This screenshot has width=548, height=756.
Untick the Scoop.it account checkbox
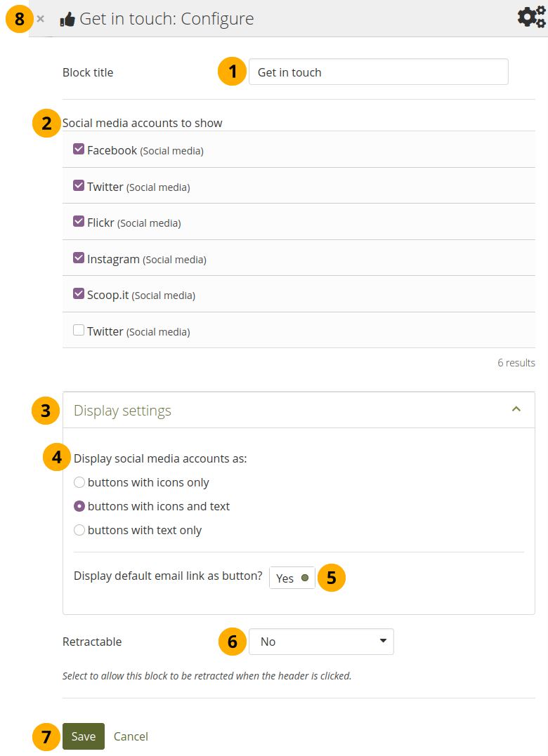pos(79,295)
